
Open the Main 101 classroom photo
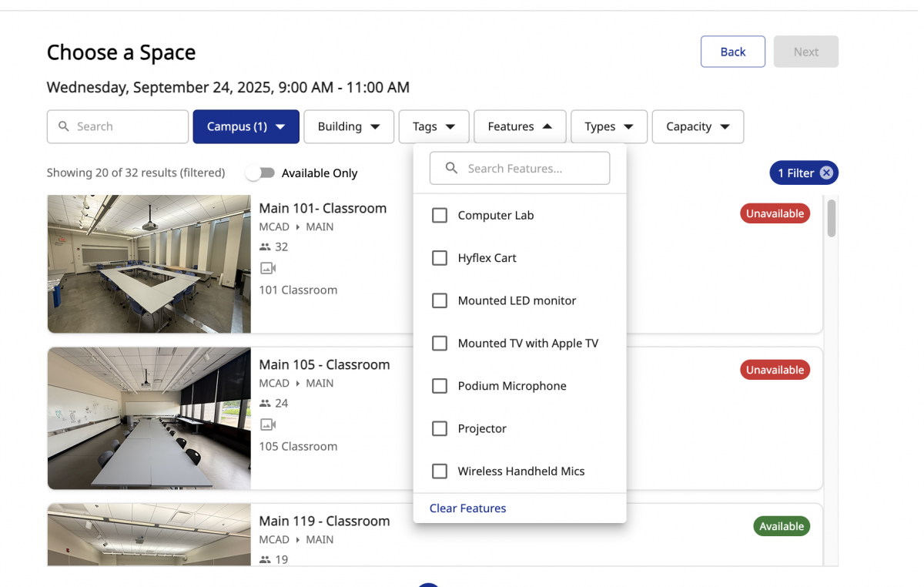149,264
